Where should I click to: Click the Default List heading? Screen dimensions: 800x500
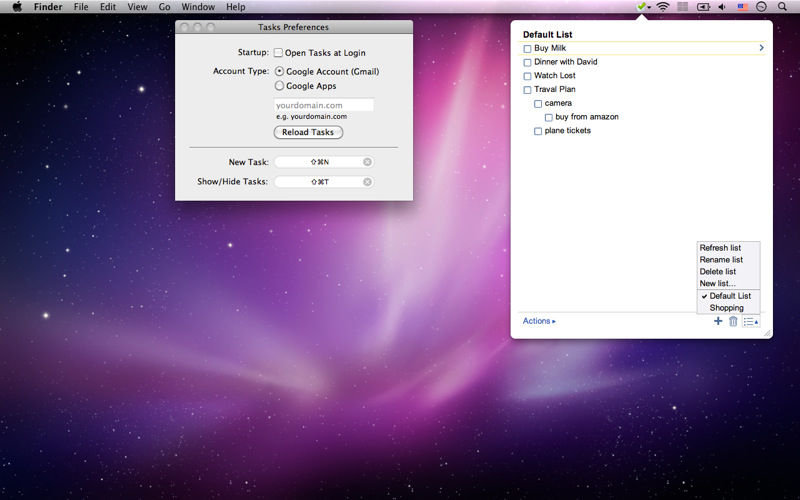[x=547, y=34]
